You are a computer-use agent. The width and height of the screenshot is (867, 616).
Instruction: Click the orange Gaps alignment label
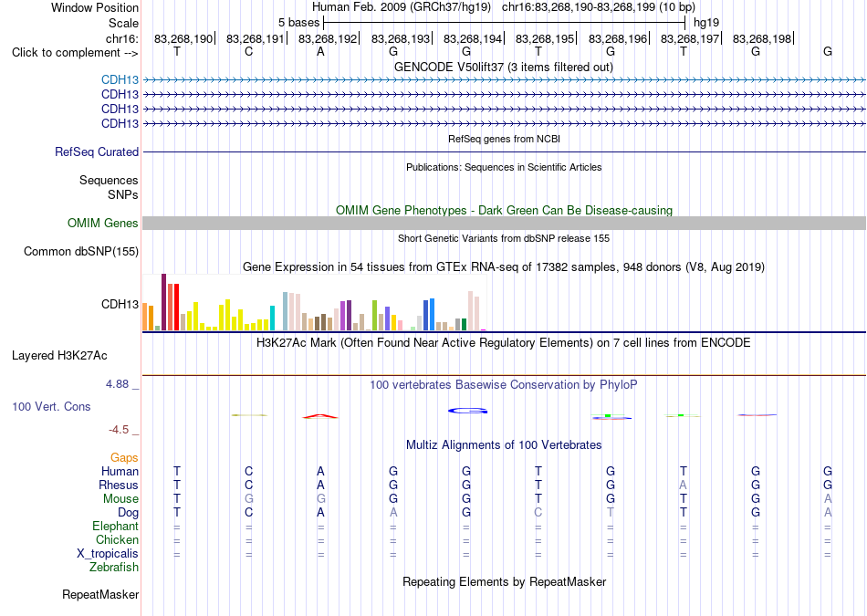124,458
